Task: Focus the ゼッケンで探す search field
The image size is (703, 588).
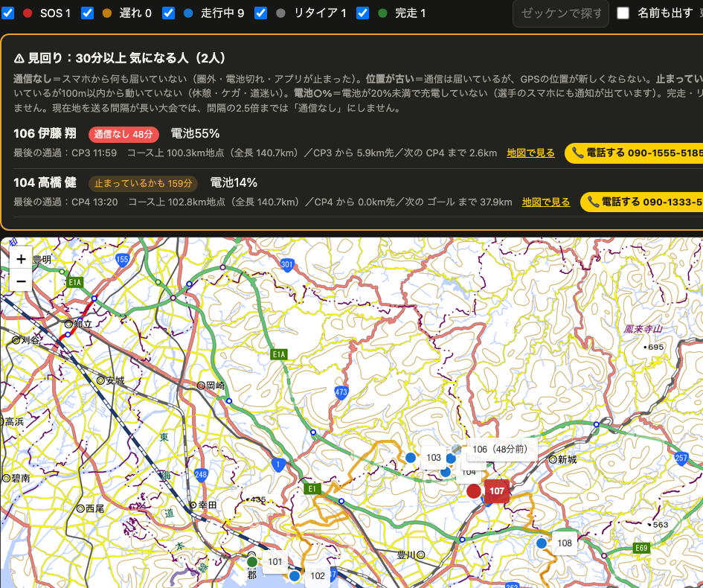Action: 561,13
